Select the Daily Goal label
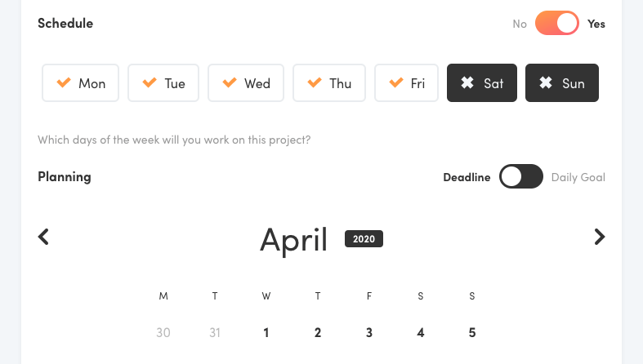 (578, 177)
